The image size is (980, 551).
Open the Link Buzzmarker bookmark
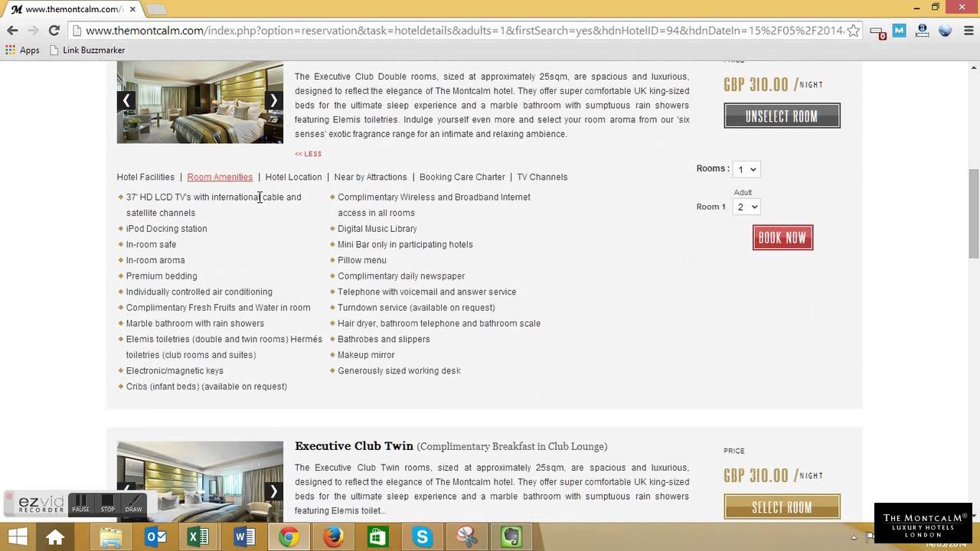click(x=87, y=50)
